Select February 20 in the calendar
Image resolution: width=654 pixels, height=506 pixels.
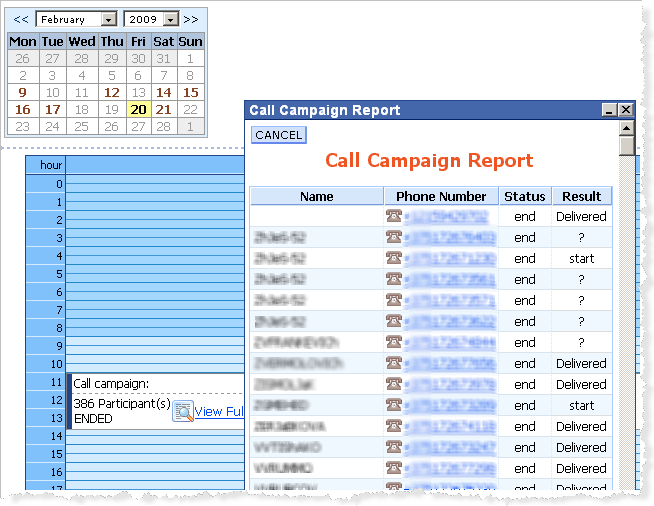(x=138, y=110)
